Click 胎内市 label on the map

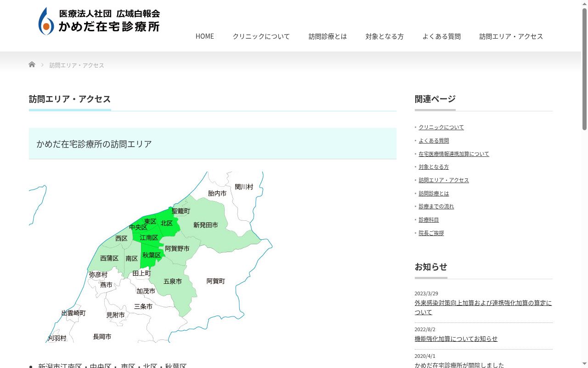tap(217, 194)
